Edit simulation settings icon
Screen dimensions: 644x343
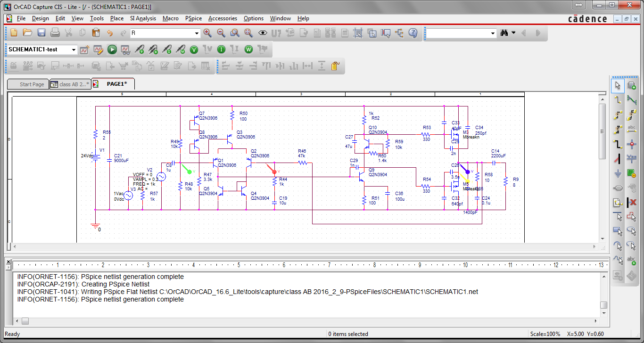[x=98, y=49]
